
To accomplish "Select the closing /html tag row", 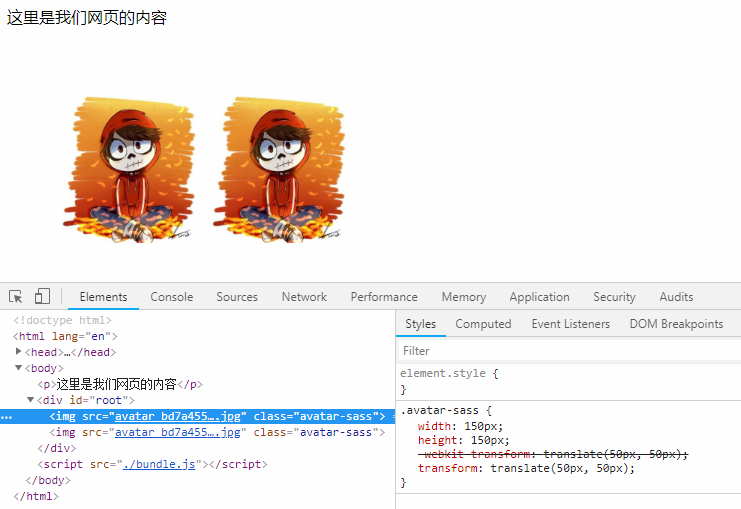I will [36, 496].
